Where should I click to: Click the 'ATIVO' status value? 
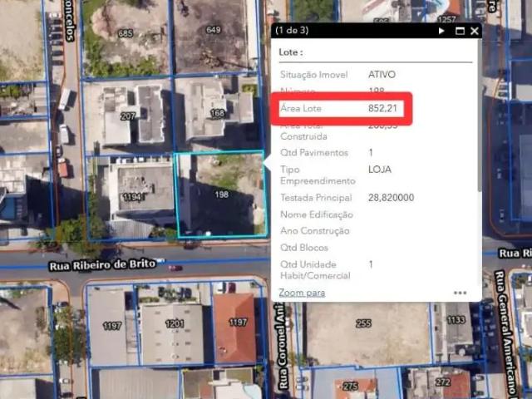click(x=382, y=74)
